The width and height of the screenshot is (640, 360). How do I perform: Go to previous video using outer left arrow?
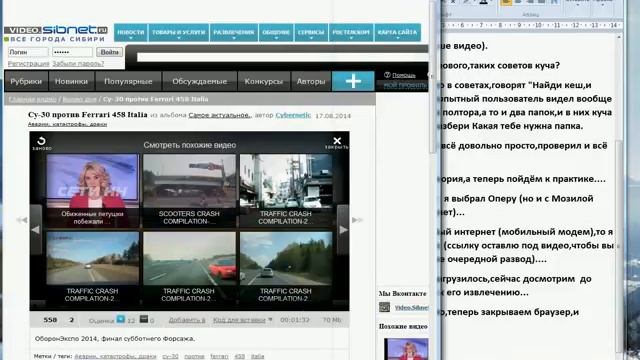coord(22,220)
